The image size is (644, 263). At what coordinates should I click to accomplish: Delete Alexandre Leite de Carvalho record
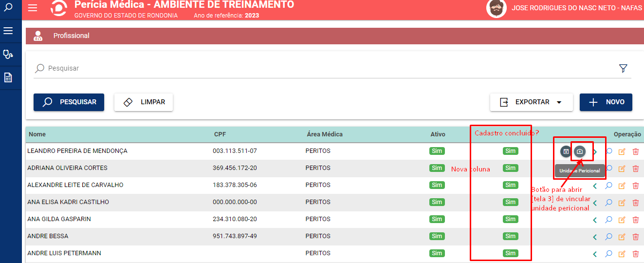point(635,186)
